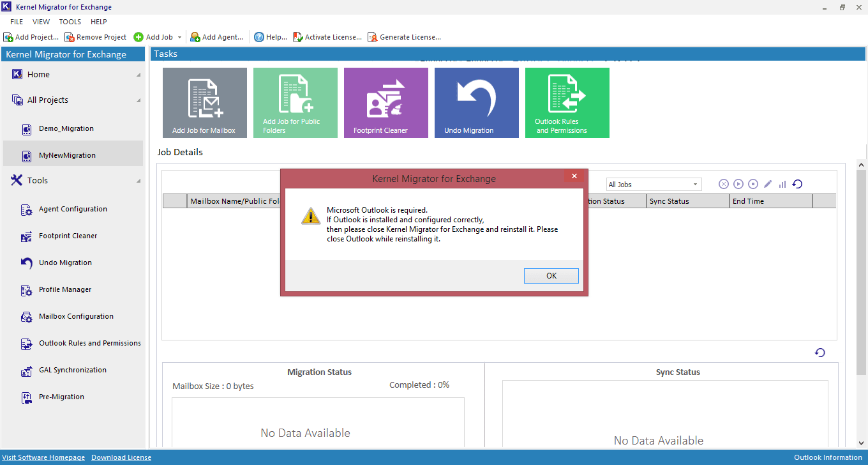The width and height of the screenshot is (868, 465).
Task: Click the cancel job circle-x icon
Action: coord(724,184)
